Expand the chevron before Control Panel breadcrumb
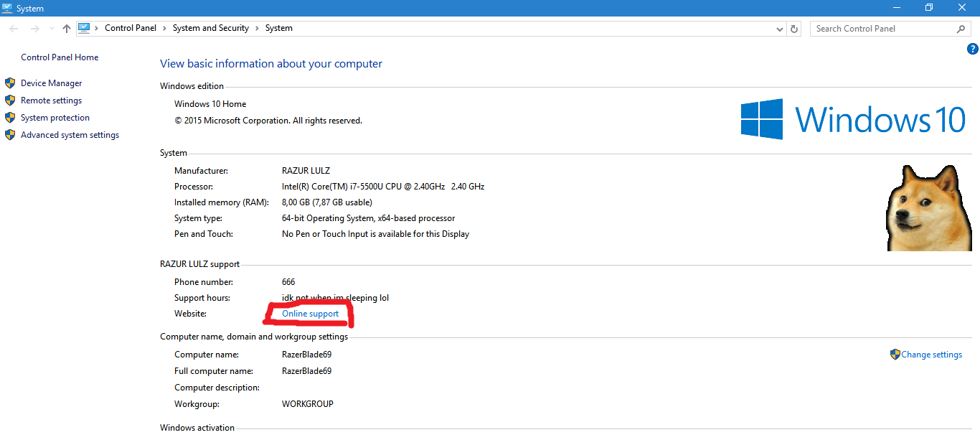 click(x=97, y=29)
